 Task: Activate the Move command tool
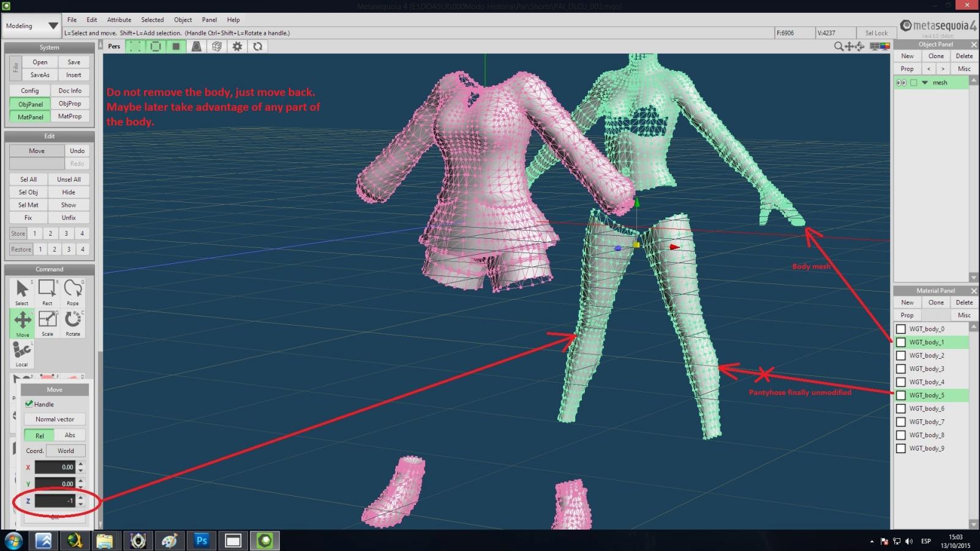pyautogui.click(x=22, y=323)
